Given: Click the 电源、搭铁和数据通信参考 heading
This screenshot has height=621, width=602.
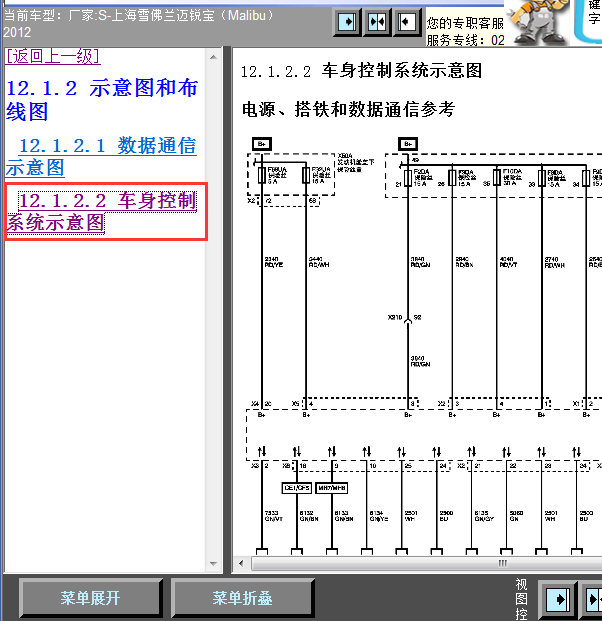Looking at the screenshot, I should click(349, 109).
